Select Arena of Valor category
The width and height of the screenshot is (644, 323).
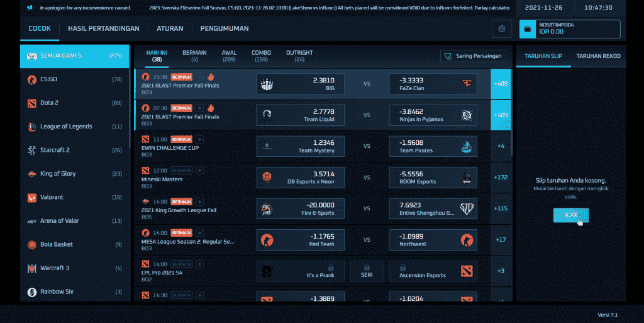[x=75, y=221]
